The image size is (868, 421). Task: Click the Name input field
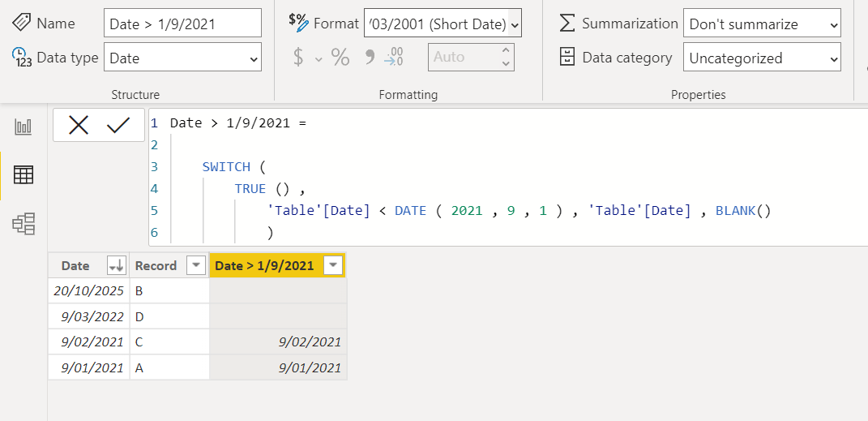tap(182, 23)
